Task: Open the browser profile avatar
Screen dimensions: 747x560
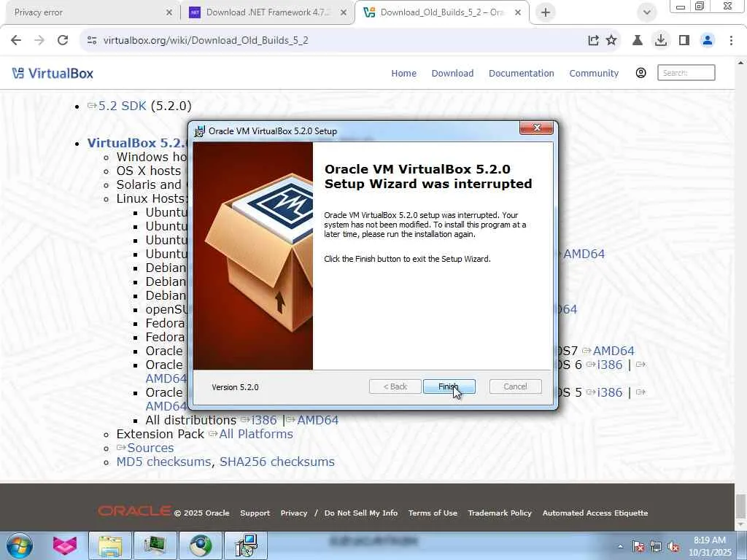Action: tap(708, 41)
